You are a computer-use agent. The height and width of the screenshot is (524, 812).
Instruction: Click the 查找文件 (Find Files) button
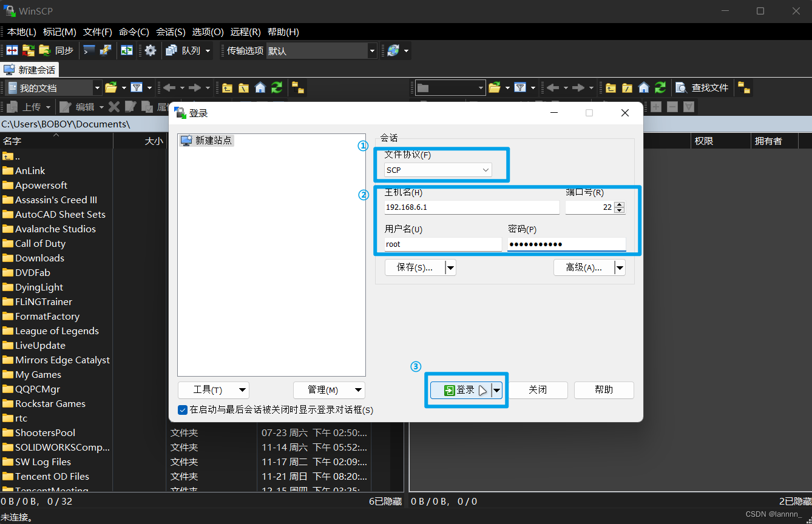(702, 88)
